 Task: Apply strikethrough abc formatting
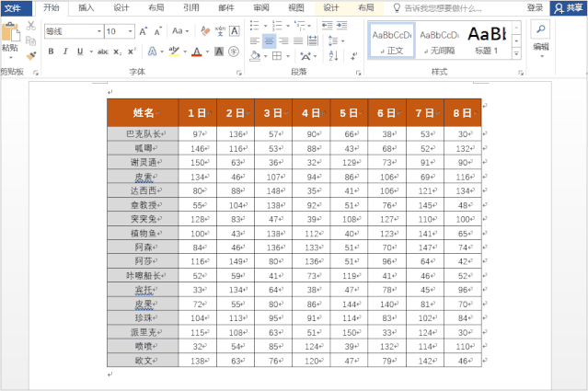click(x=103, y=52)
